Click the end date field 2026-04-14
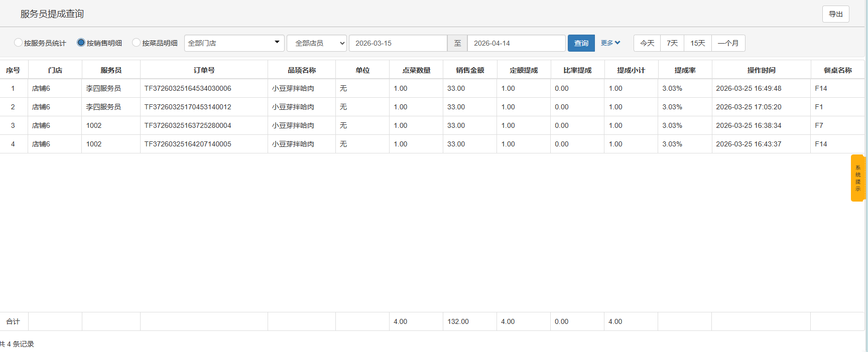This screenshot has height=352, width=868. pos(517,43)
